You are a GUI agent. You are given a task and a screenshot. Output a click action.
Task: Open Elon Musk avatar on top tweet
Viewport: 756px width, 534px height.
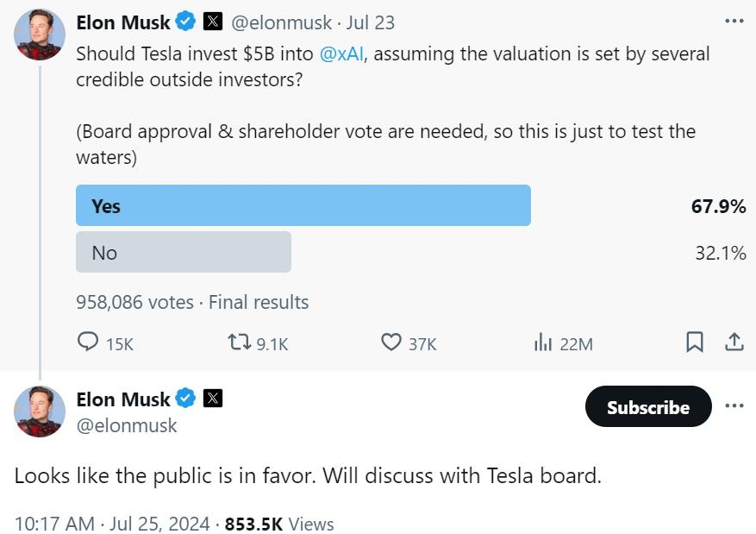[x=40, y=35]
